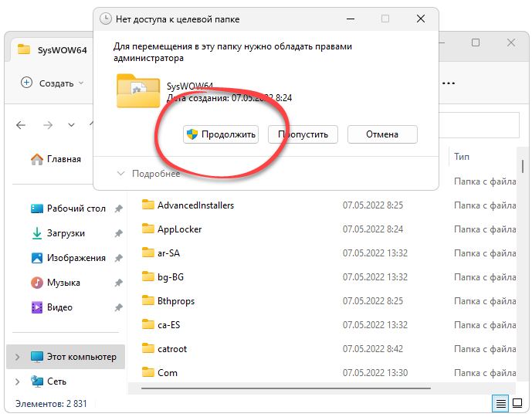Click the Изображения pictures icon
This screenshot has height=417, width=532.
point(37,258)
